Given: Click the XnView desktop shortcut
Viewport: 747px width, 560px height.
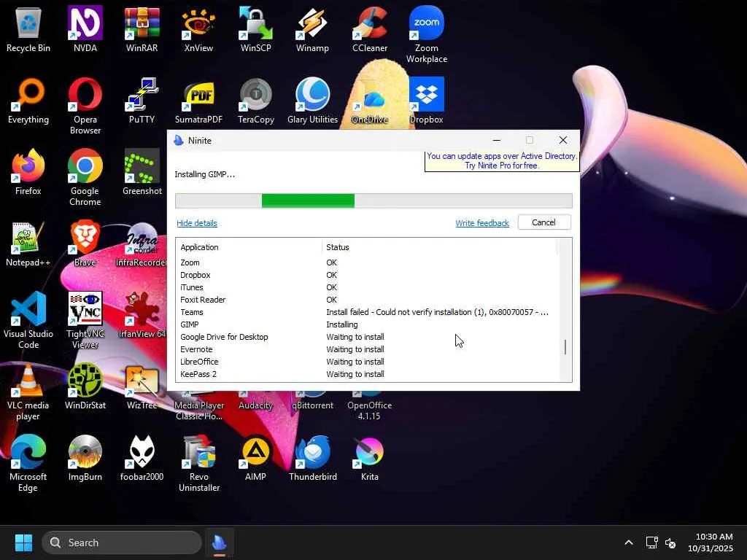Looking at the screenshot, I should 198,29.
